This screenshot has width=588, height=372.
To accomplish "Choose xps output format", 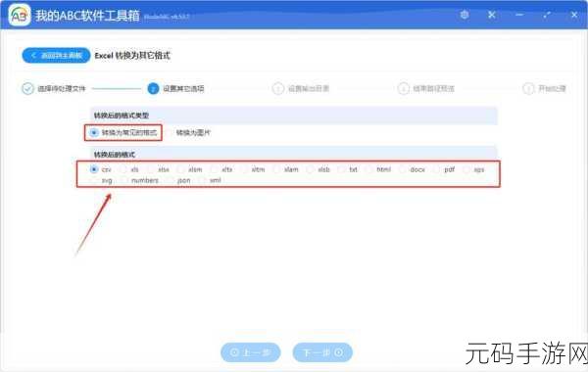I will click(x=474, y=169).
